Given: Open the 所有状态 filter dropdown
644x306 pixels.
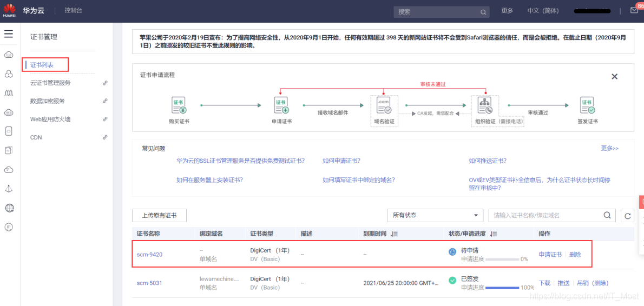Looking at the screenshot, I should (435, 215).
